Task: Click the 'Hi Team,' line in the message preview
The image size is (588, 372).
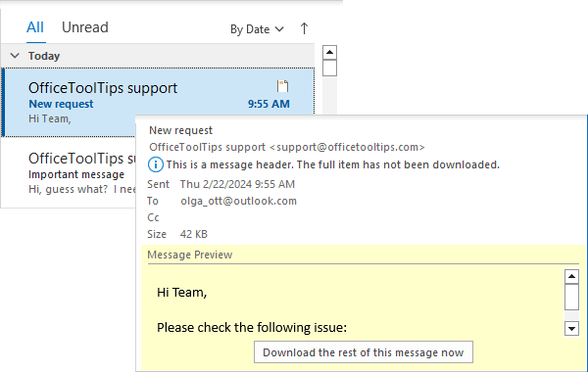Action: (182, 292)
